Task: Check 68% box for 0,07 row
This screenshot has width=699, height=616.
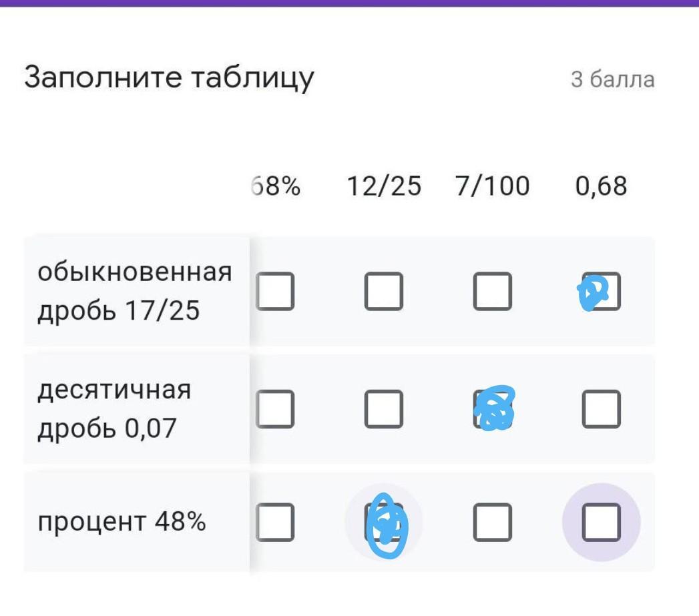Action: 274,408
